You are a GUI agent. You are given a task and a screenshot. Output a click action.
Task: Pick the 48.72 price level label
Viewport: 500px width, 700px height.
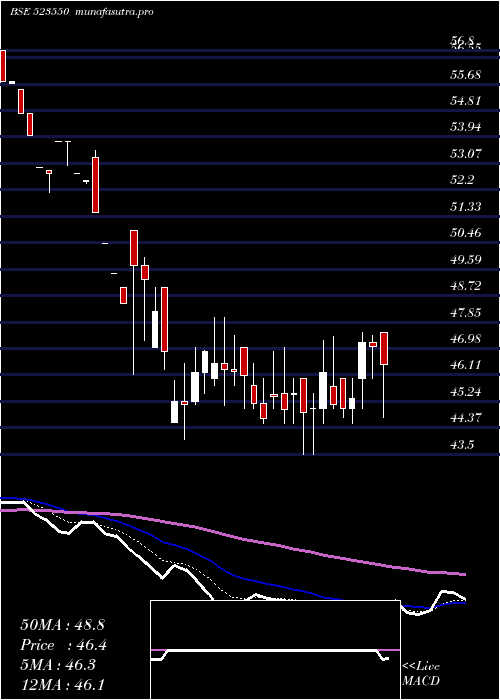coord(466,286)
